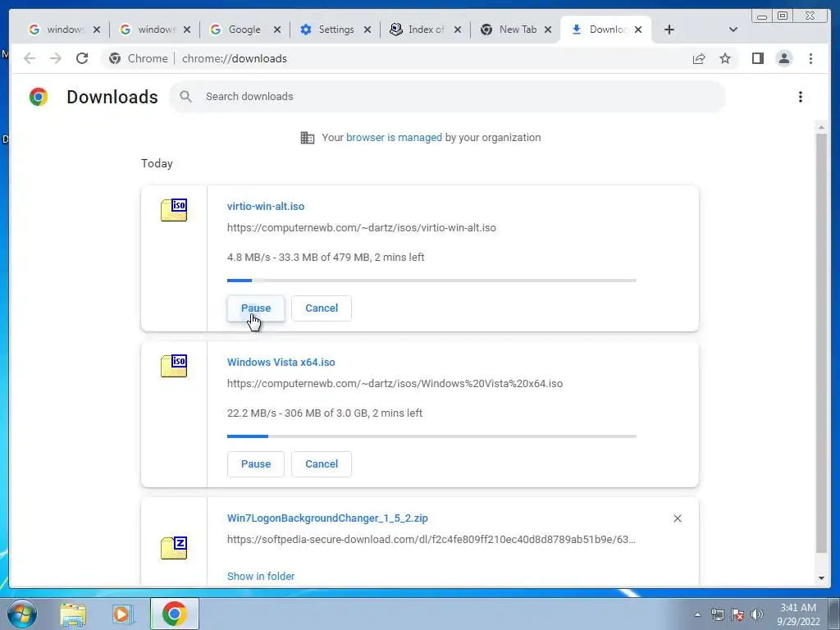
Task: Open the Action Center flag icon
Action: (x=737, y=614)
